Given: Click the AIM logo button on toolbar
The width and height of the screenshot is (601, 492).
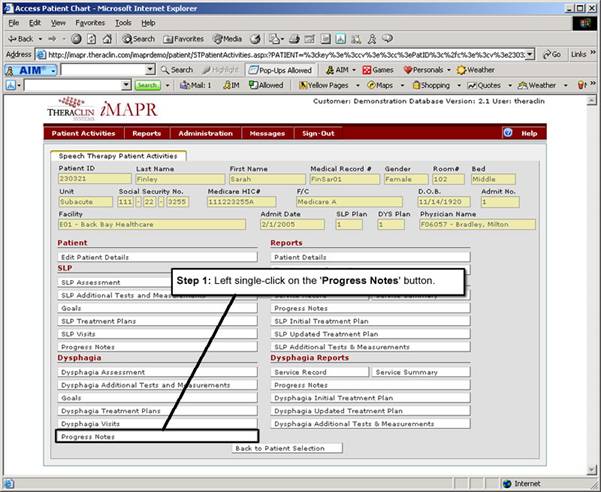Looking at the screenshot, I should tap(31, 70).
